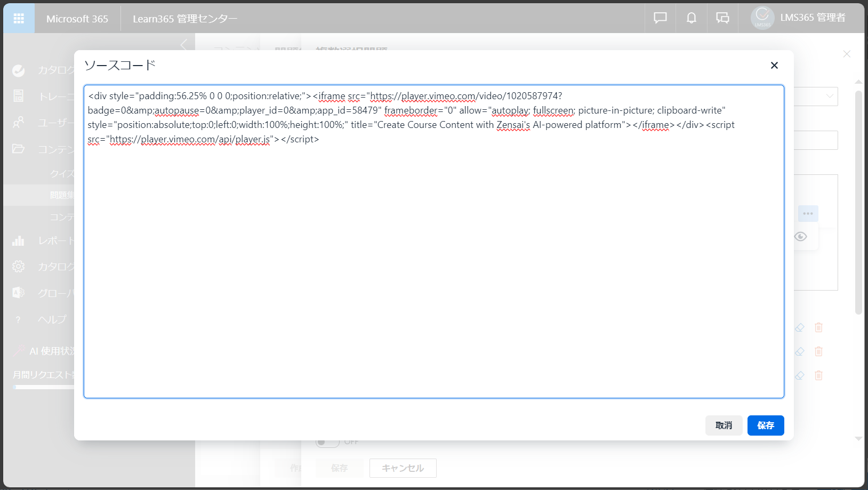This screenshot has width=868, height=490.
Task: Click the lowest red trash icon
Action: tap(818, 375)
